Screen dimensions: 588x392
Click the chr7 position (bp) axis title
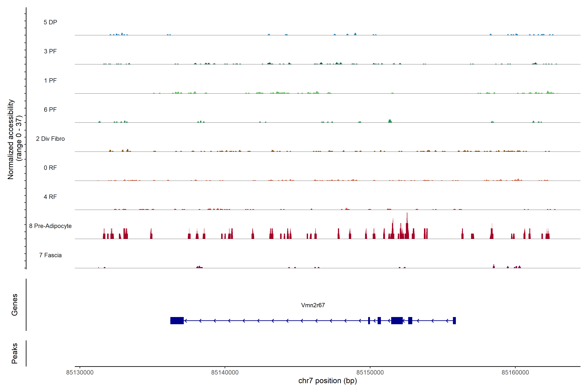[x=327, y=381]
